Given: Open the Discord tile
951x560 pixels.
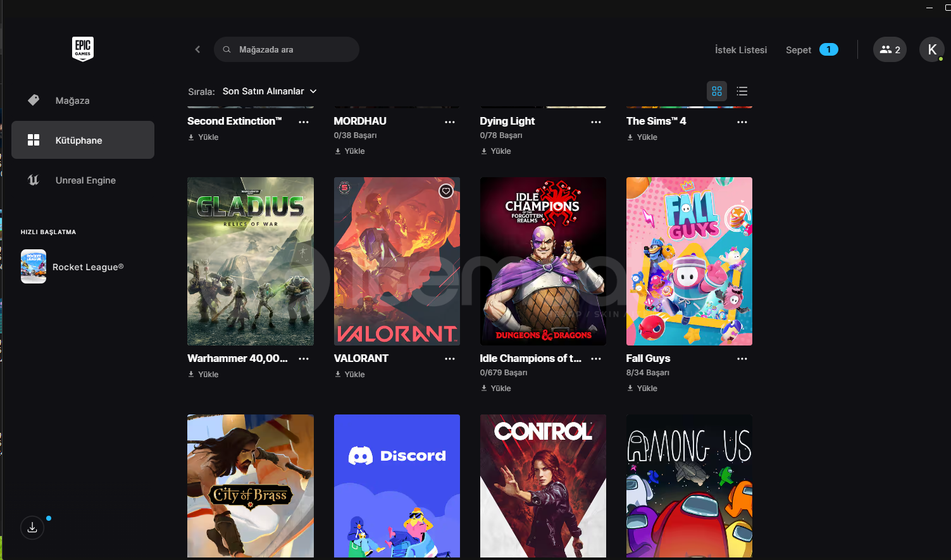Looking at the screenshot, I should pos(397,486).
